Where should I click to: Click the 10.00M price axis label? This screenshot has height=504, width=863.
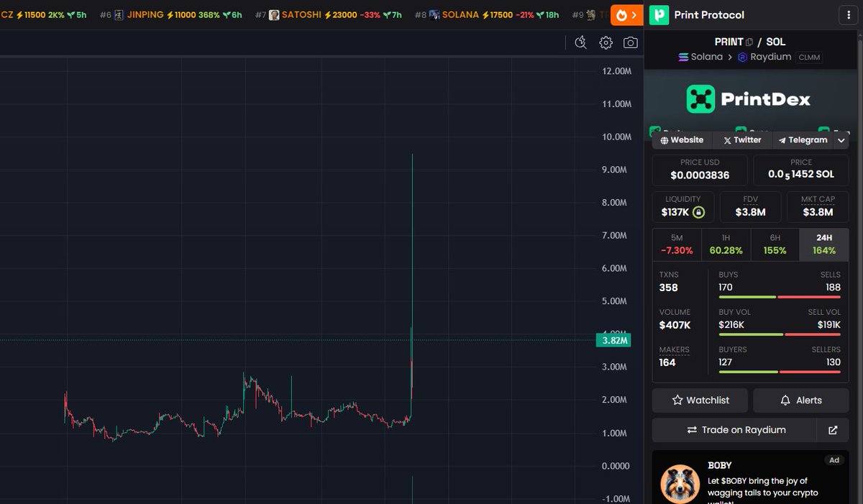click(617, 137)
